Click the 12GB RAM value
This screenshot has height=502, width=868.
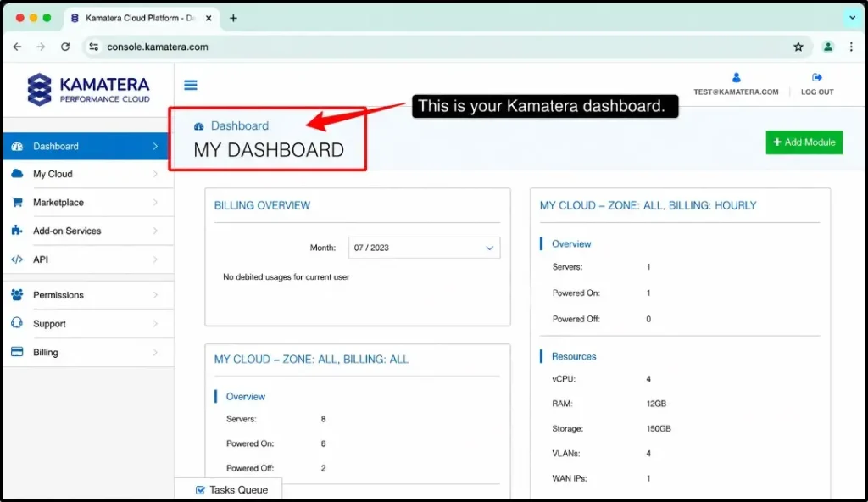point(656,404)
